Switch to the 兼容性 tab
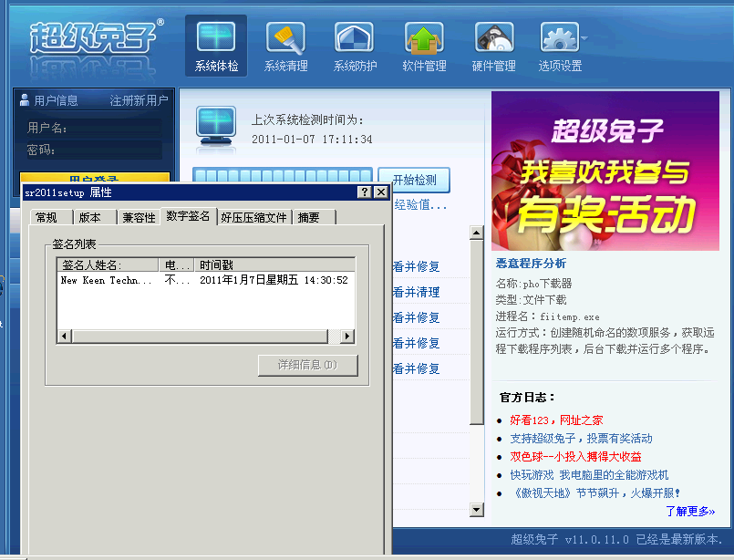Viewport: 734px width, 560px height. (139, 217)
